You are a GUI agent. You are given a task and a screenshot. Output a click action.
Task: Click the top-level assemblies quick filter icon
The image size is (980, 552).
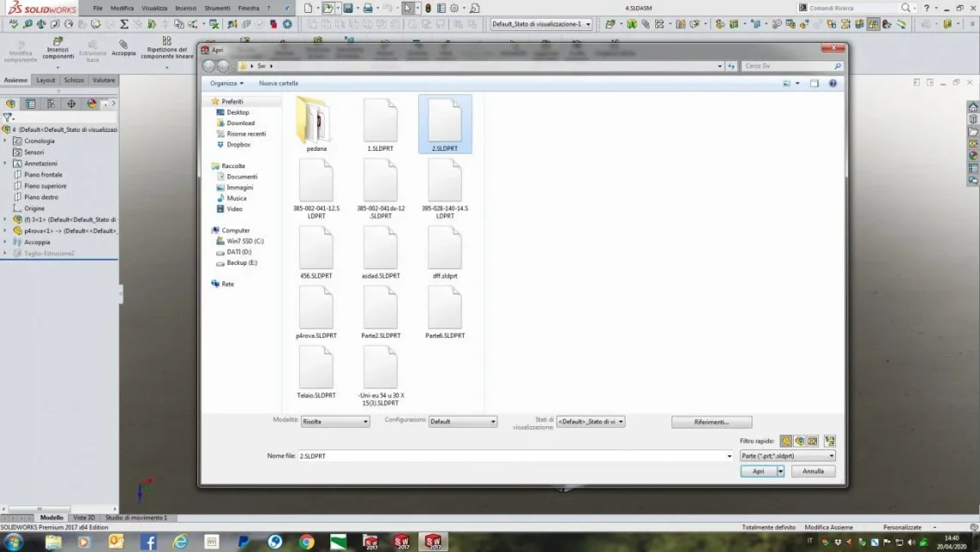coord(829,441)
